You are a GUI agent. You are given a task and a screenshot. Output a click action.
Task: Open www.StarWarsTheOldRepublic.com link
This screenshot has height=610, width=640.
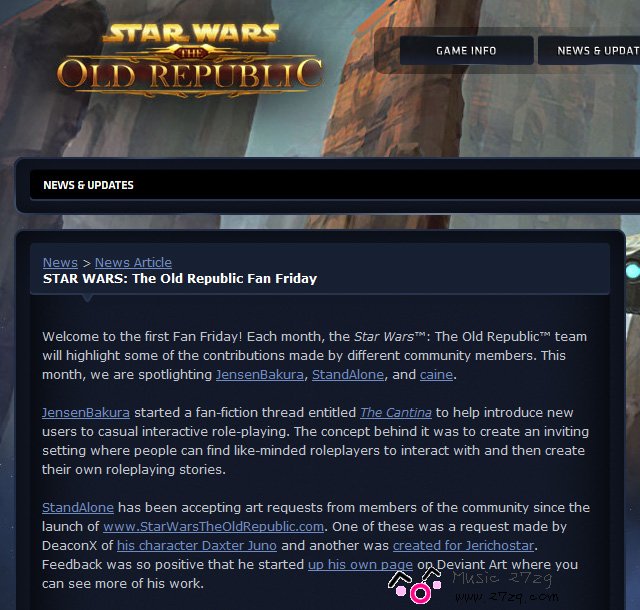pos(213,526)
